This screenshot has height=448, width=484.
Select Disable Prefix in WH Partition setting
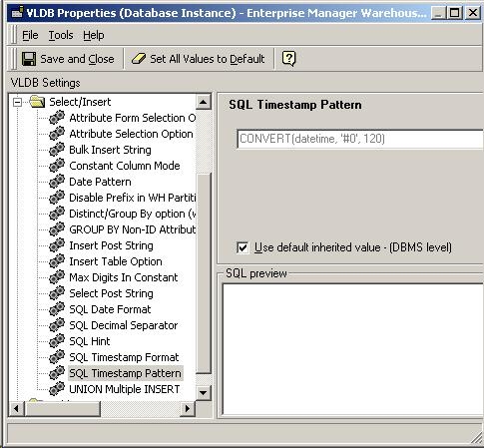click(x=133, y=198)
